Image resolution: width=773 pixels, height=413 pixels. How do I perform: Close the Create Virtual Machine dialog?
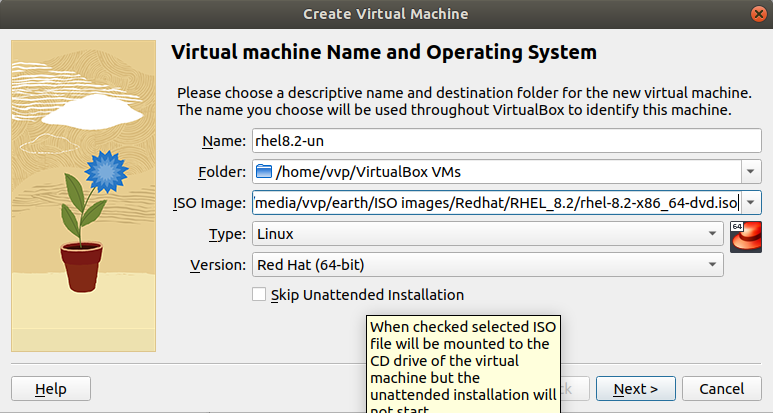759,14
